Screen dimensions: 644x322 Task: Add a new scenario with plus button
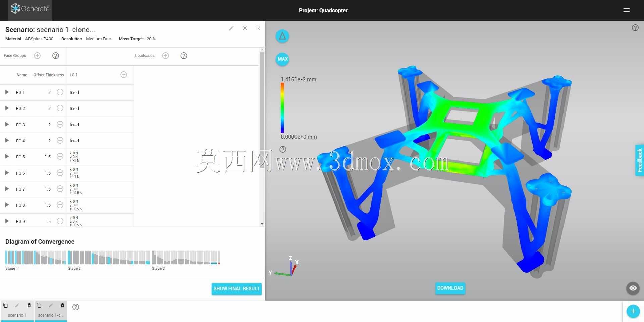click(x=633, y=311)
